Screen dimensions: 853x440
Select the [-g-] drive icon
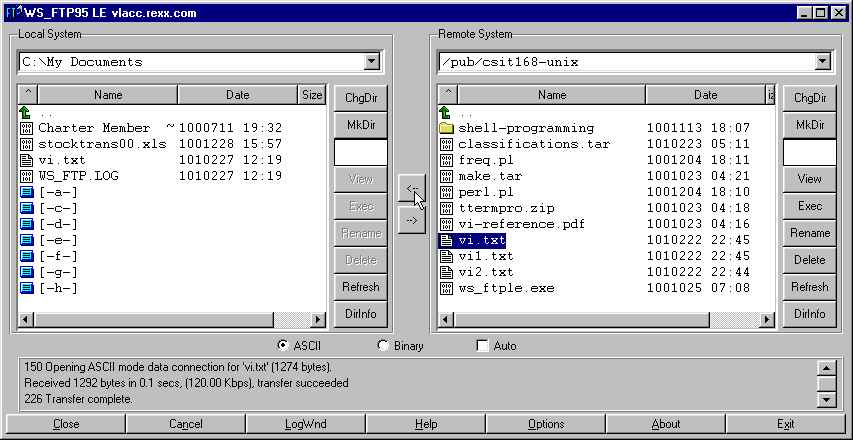click(26, 272)
